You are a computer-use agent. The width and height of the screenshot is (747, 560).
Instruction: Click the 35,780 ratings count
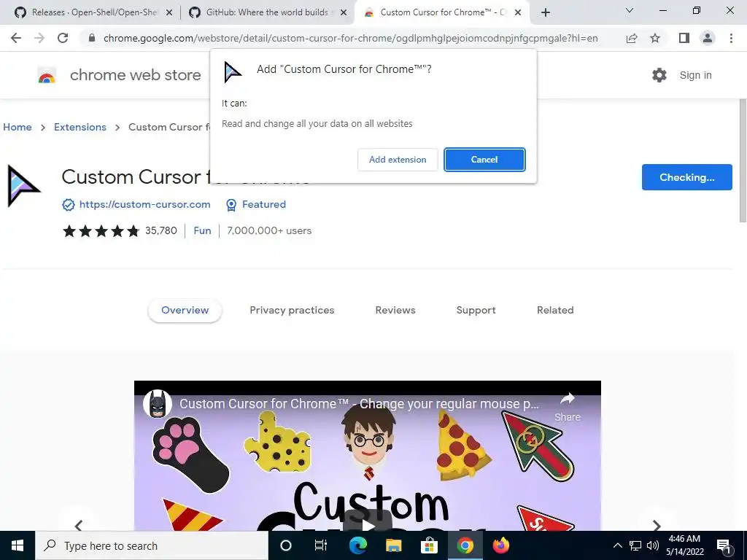[161, 231]
